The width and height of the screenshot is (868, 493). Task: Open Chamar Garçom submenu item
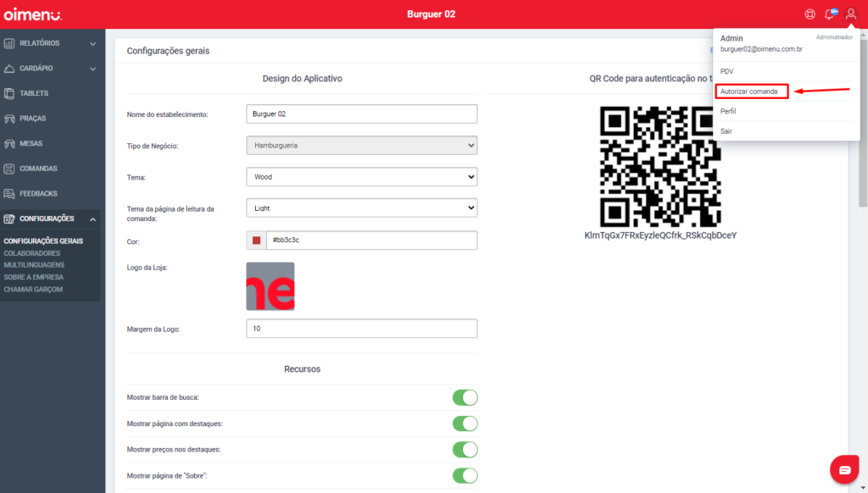coord(33,290)
